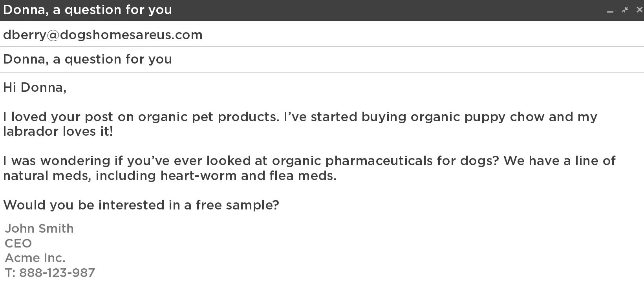Minimize the compose window
This screenshot has width=644, height=284.
click(x=610, y=11)
